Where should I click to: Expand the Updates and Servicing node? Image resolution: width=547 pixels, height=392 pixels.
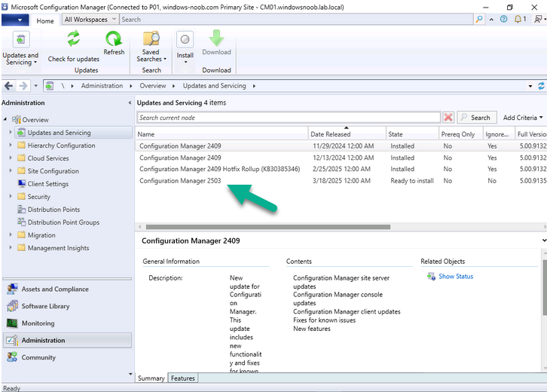pos(11,132)
